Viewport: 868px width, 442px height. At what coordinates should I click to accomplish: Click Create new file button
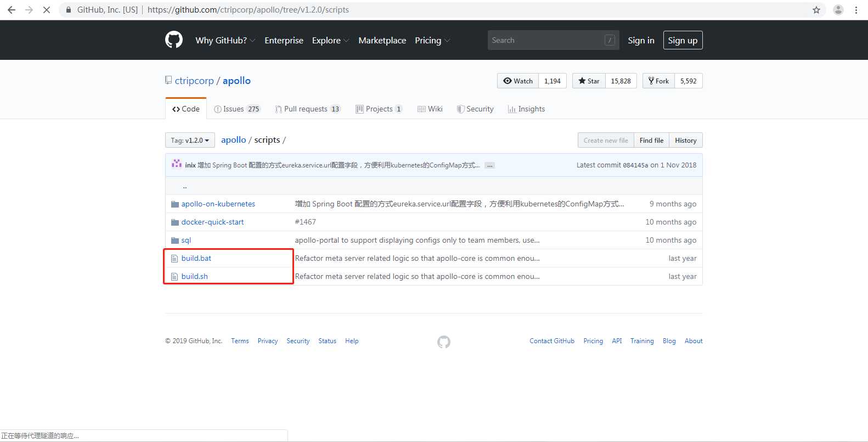coord(606,140)
